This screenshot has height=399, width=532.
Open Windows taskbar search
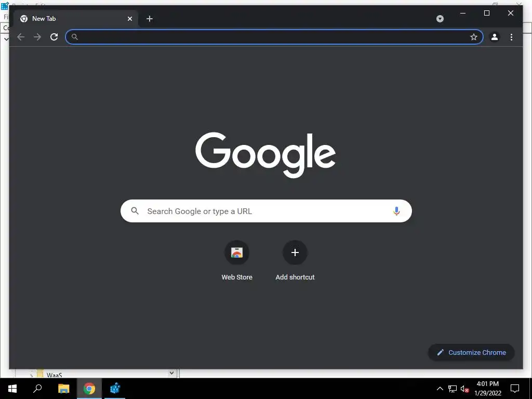[37, 389]
